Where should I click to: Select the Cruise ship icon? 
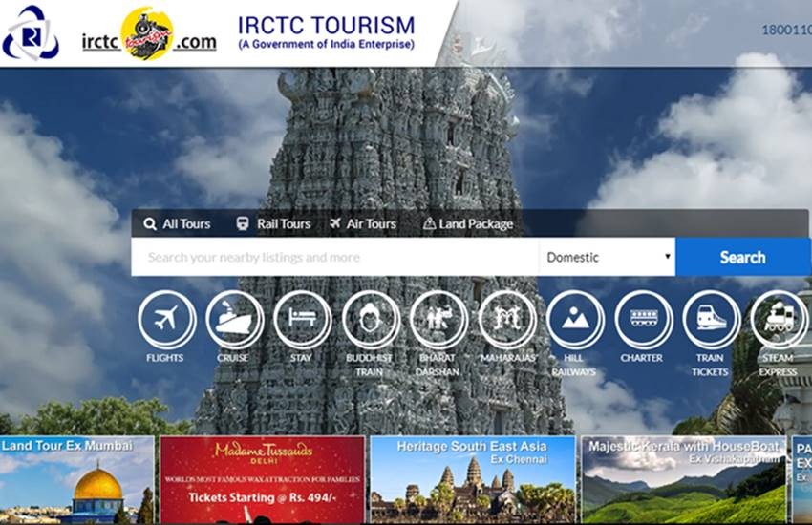[x=234, y=320]
